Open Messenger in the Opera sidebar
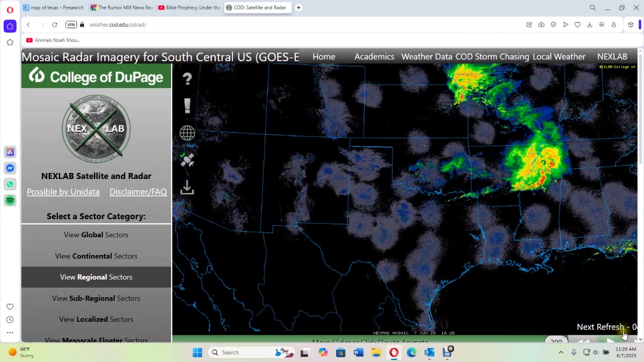 coord(10,168)
